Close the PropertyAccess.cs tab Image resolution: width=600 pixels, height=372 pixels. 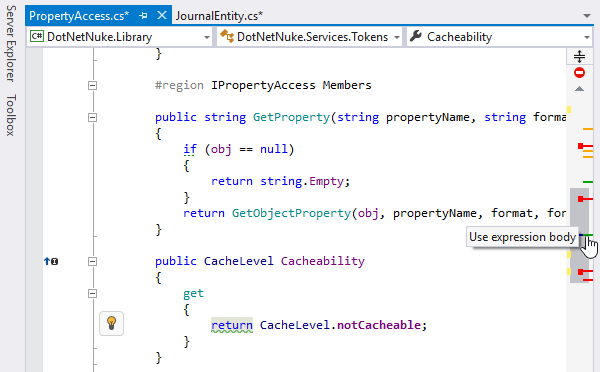[162, 15]
